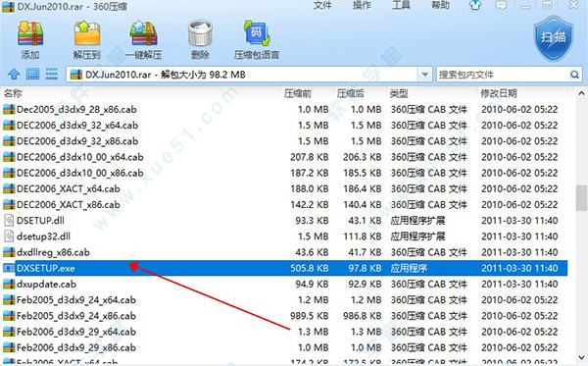Screen dimensions: 588x366
Task: Click the 360压缩 app icon in title bar
Action: point(8,7)
